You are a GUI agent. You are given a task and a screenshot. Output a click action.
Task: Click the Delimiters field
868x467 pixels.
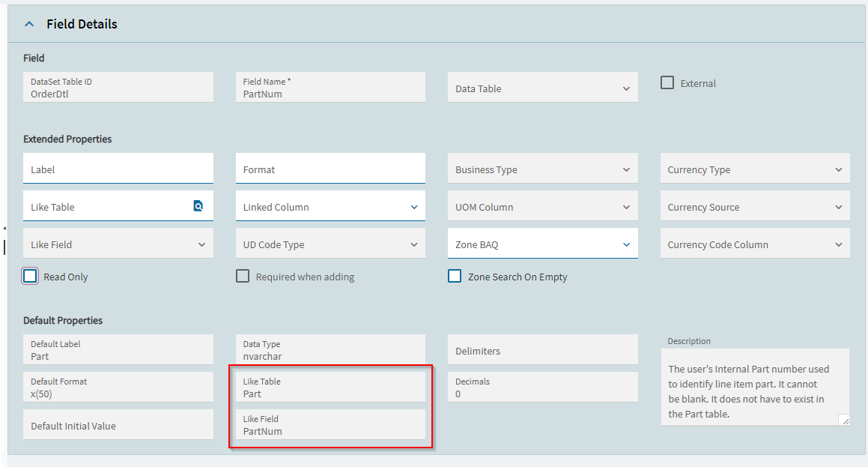point(542,349)
